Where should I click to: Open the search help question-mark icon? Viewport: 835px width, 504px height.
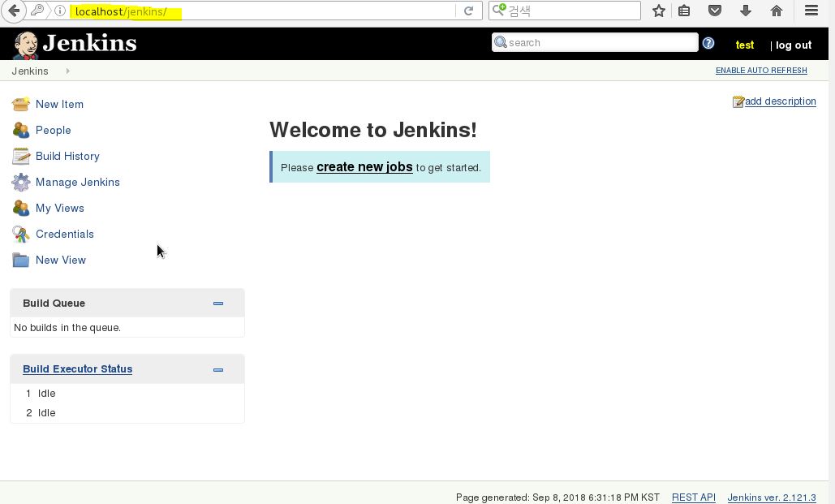pyautogui.click(x=708, y=43)
